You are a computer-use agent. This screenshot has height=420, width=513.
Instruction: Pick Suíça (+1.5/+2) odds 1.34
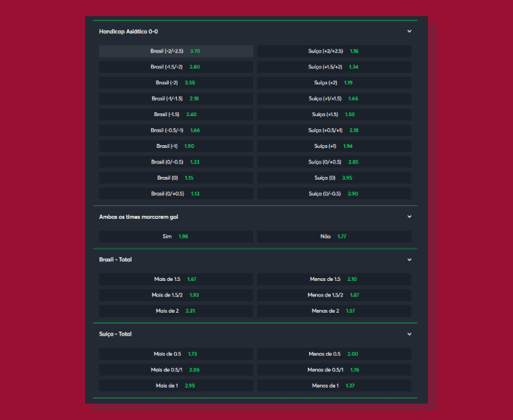click(x=334, y=67)
